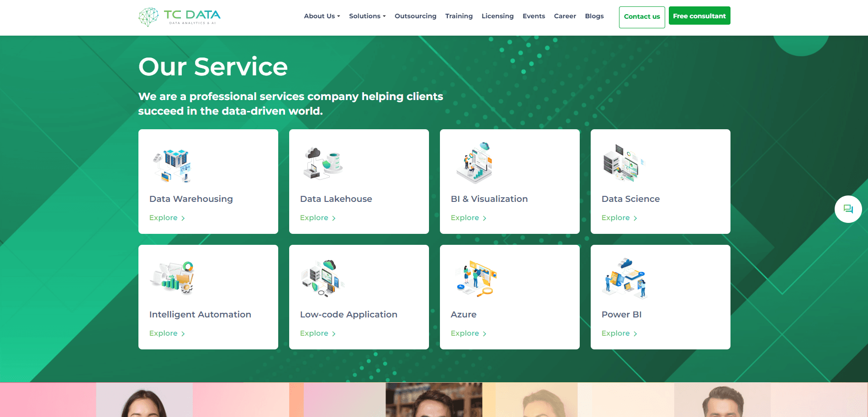
Task: Open the Career page
Action: pos(565,16)
